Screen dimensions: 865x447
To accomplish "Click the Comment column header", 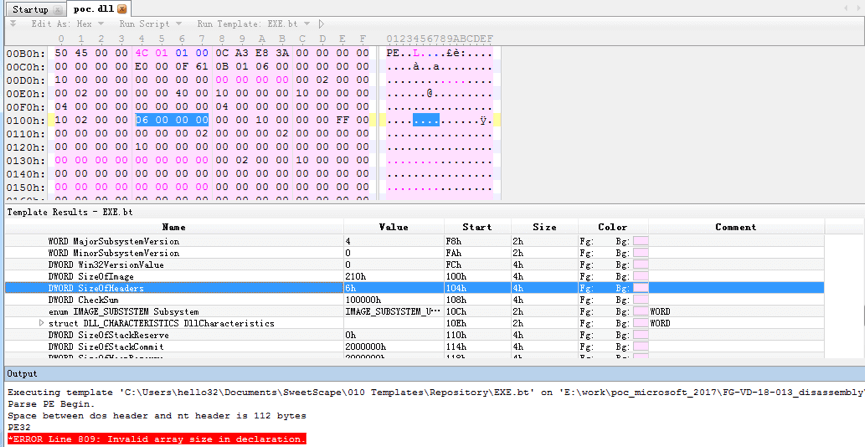I will (x=735, y=227).
